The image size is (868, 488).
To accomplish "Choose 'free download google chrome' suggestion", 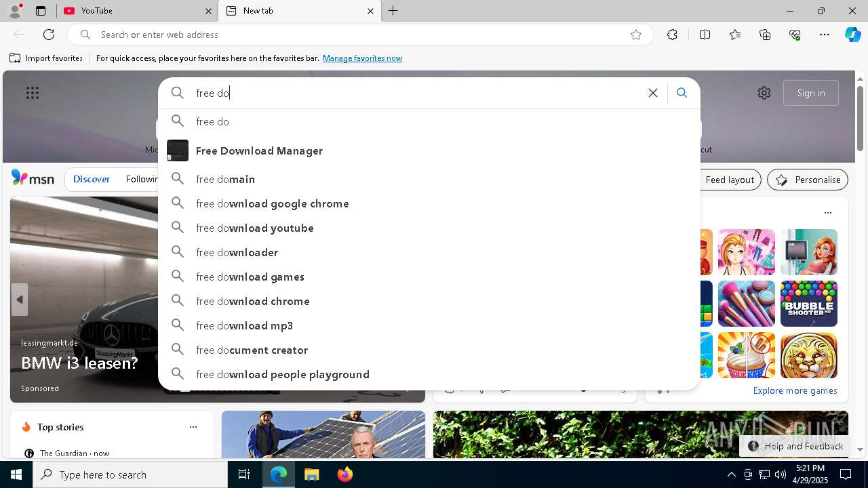I will pos(429,203).
